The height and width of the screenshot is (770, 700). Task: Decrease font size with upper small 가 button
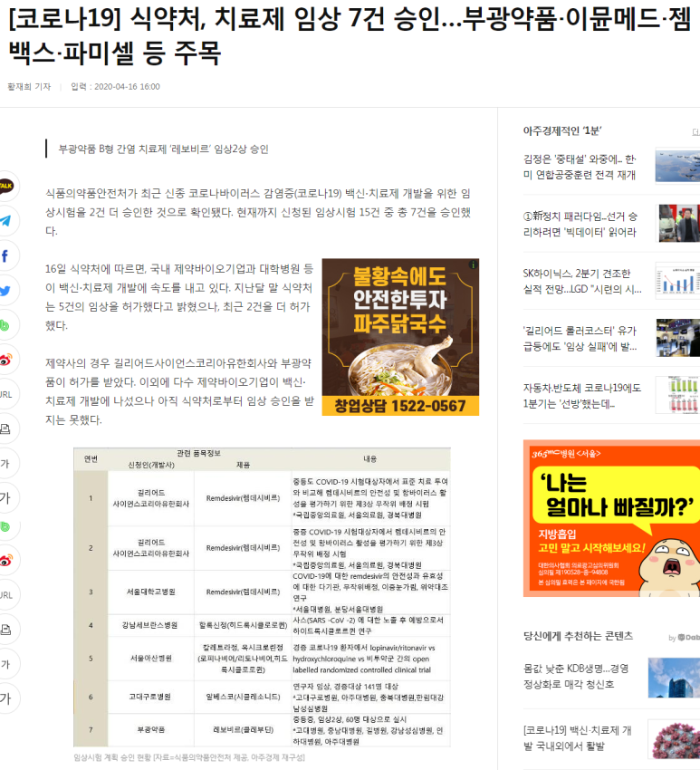point(5,463)
